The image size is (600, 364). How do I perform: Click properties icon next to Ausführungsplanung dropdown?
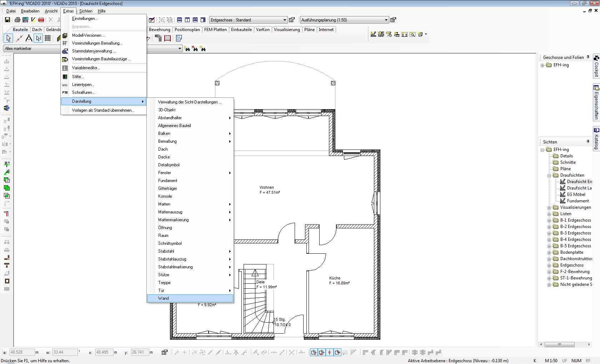(x=393, y=20)
